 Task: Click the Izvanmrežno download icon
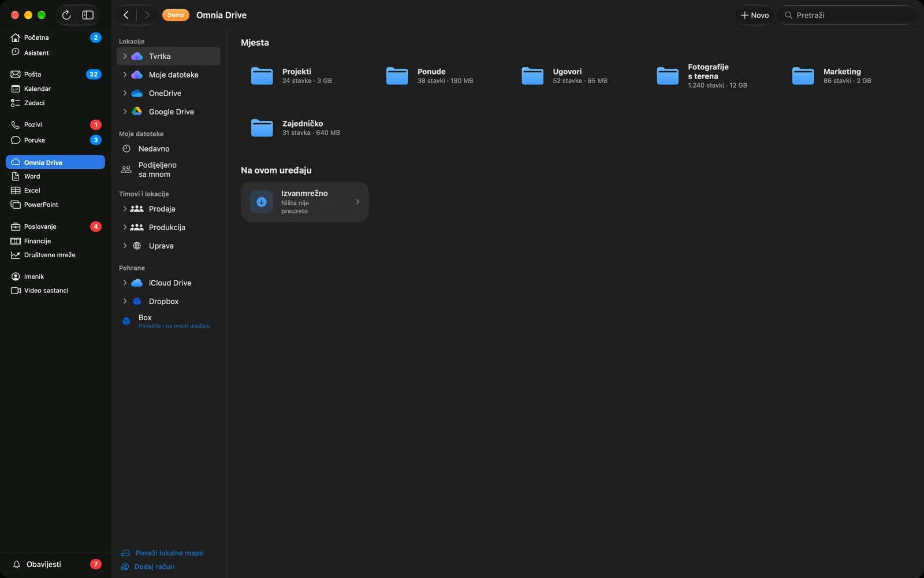click(x=262, y=202)
